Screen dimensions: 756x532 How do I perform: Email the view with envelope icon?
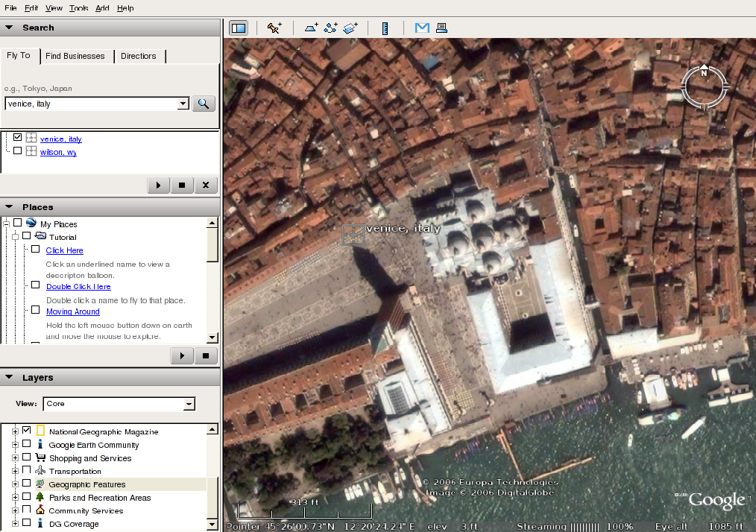pyautogui.click(x=422, y=28)
